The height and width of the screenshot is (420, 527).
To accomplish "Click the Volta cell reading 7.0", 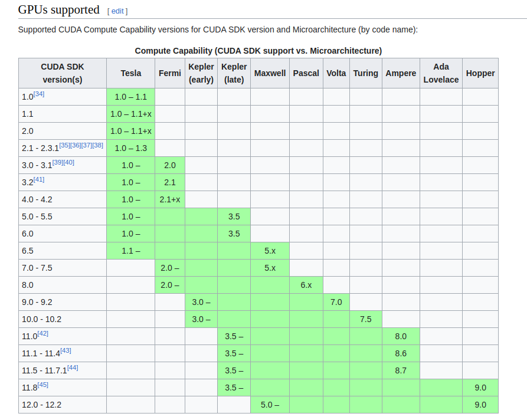I will click(336, 303).
